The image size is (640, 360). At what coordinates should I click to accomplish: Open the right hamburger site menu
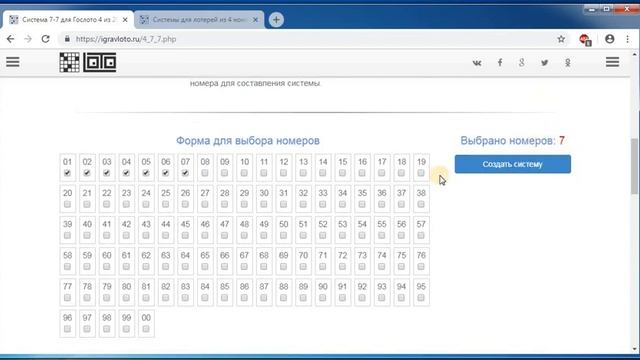tap(612, 62)
